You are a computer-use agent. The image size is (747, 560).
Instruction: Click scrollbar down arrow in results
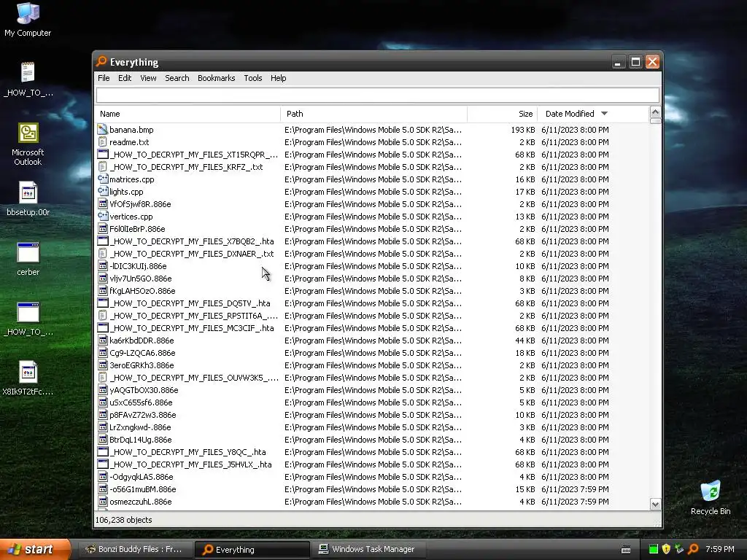[x=656, y=505]
